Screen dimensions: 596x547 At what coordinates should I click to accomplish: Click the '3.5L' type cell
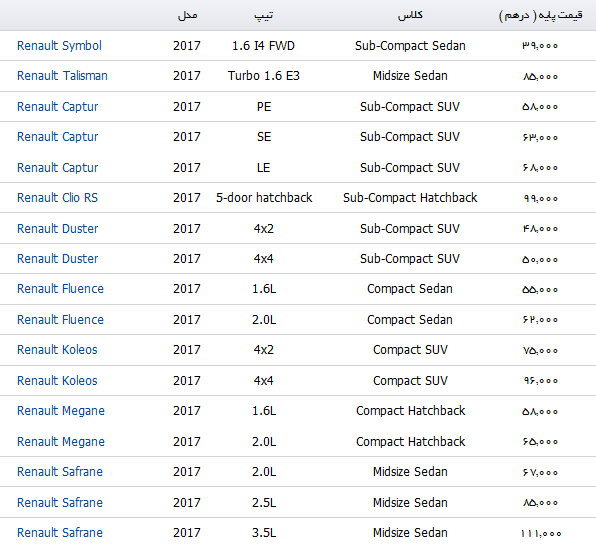264,533
